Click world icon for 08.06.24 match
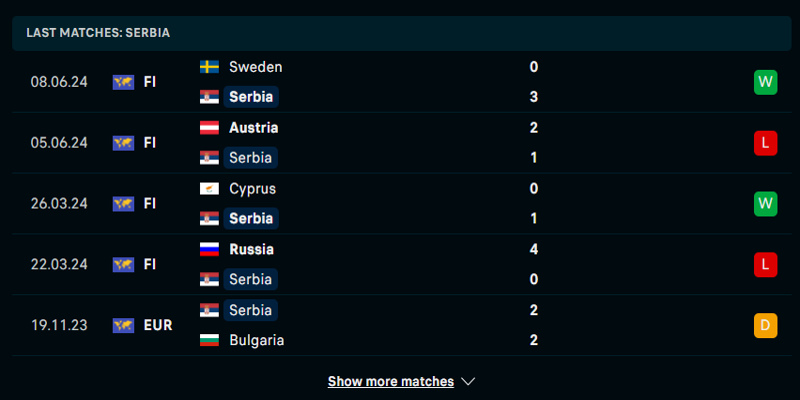This screenshot has width=800, height=400. tap(123, 82)
